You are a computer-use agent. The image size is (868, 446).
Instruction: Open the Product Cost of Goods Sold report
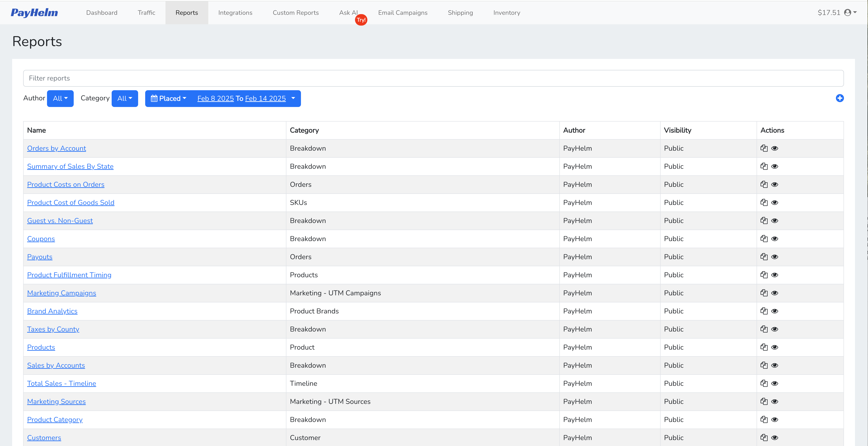click(x=71, y=202)
